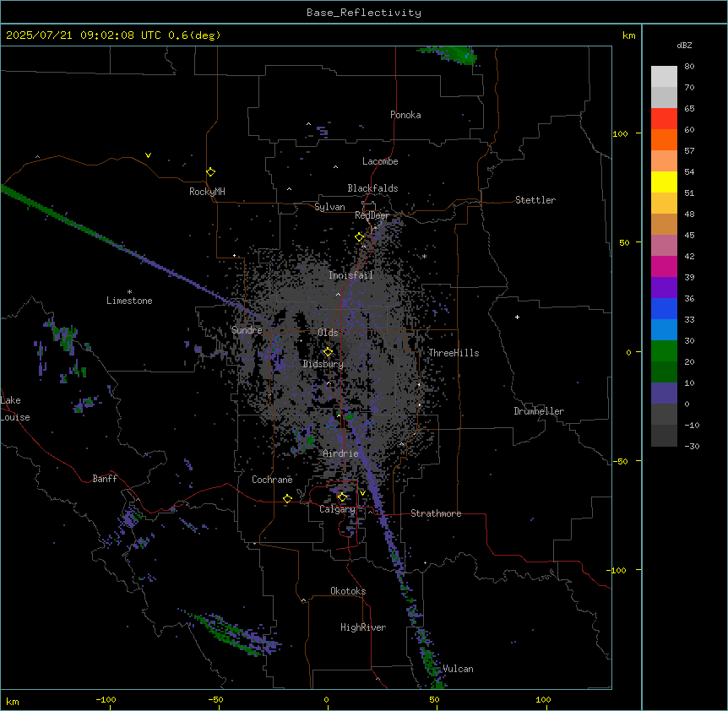Click the -100 tick on the bottom axis
This screenshot has height=711, width=728.
[x=106, y=699]
